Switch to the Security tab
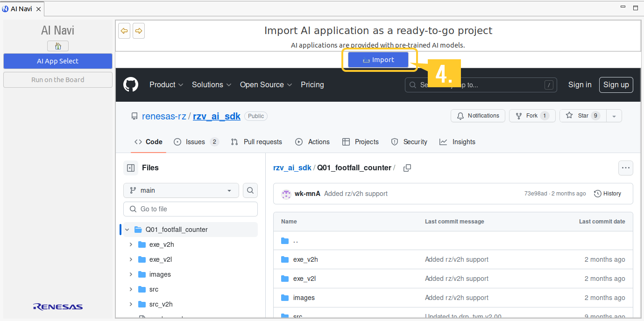Viewport: 644px width, 321px height. 409,142
